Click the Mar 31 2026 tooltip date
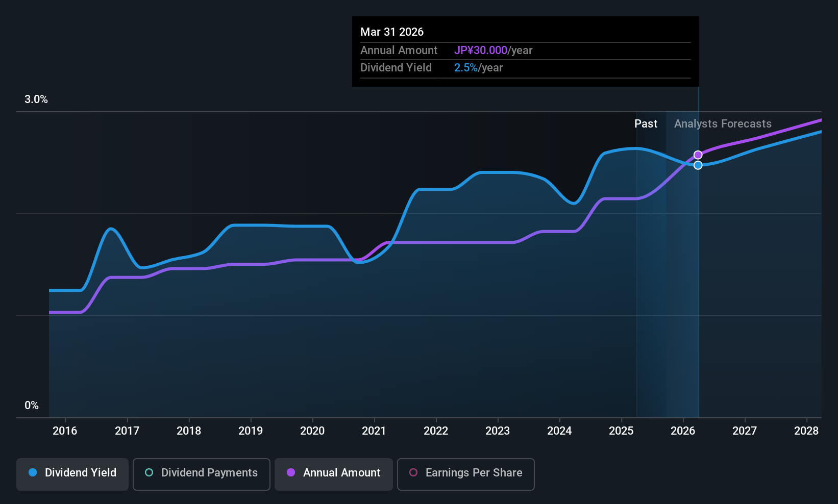 (x=392, y=32)
